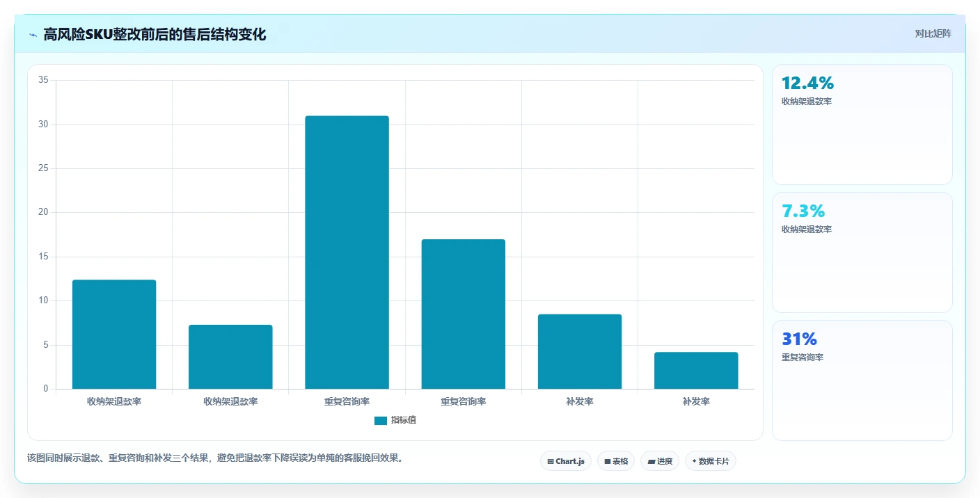
Task: Click the 31% card value
Action: pos(799,339)
